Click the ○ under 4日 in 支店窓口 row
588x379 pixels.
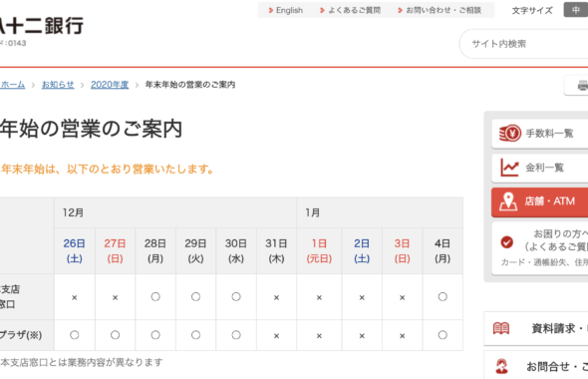tap(442, 297)
